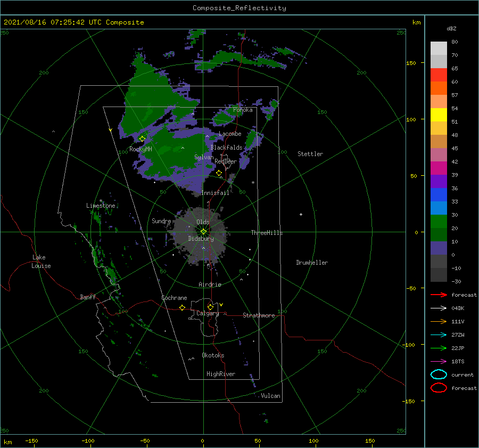
Task: Click the Olds label
Action: [203, 222]
